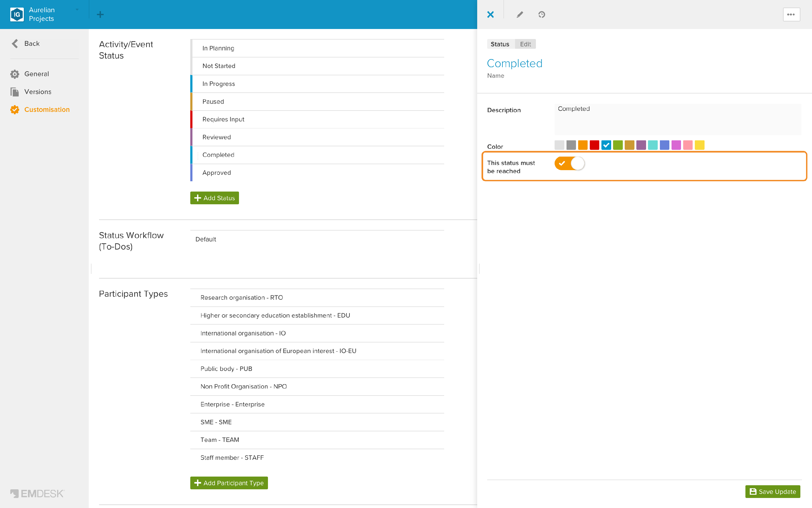Click the IG Aurelian Projects logo
The image size is (812, 508).
click(x=17, y=14)
